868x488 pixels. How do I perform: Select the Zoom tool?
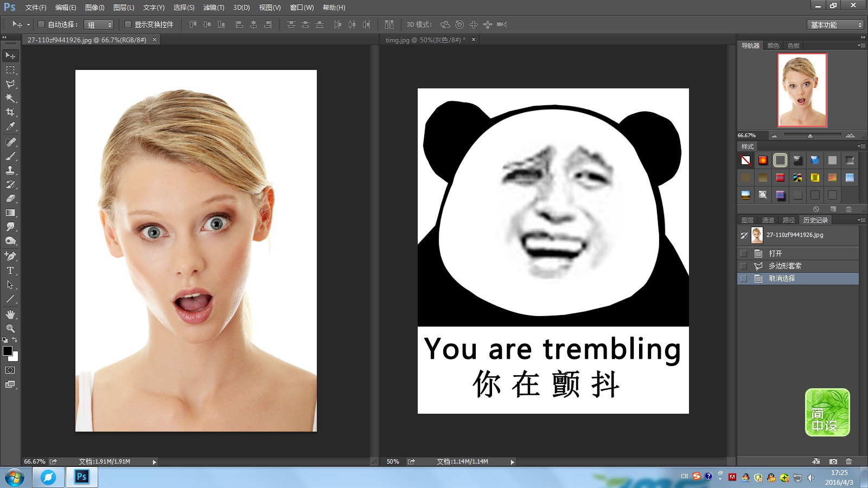coord(10,329)
